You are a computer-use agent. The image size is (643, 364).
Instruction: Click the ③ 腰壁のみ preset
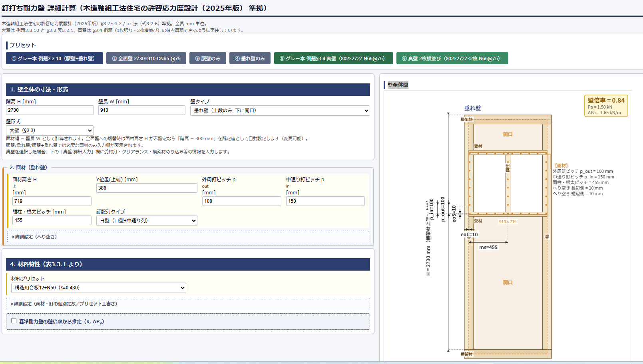click(208, 58)
